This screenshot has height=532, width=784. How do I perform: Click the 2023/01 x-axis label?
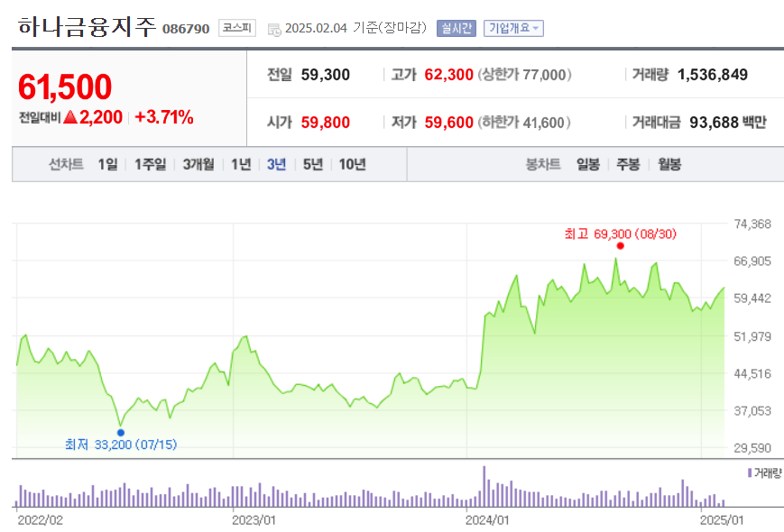[254, 520]
